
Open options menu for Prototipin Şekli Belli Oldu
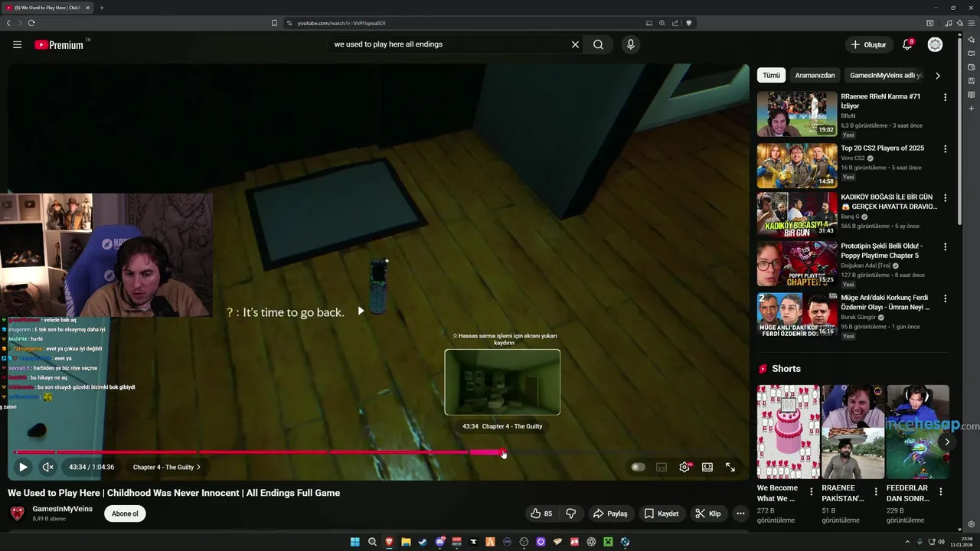point(945,247)
